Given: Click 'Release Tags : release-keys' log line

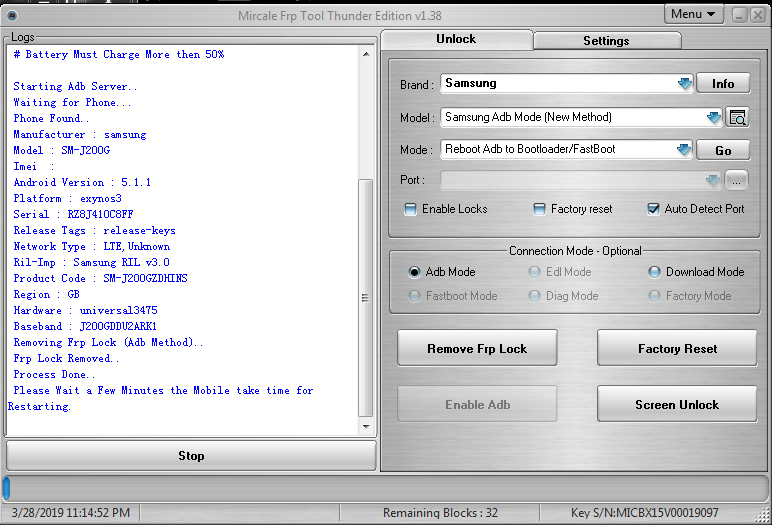Looking at the screenshot, I should click(x=94, y=230).
